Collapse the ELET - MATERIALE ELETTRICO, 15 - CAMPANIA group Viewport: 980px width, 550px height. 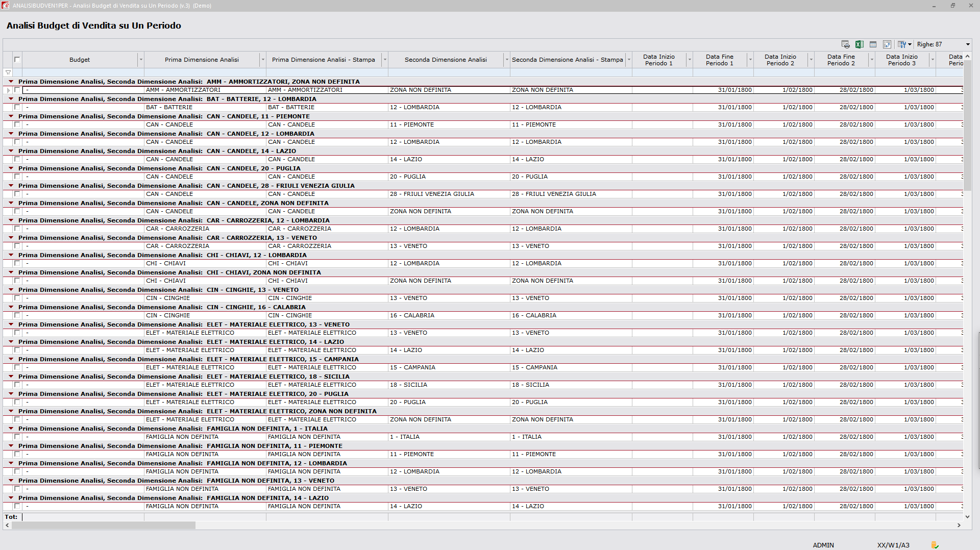tap(11, 359)
